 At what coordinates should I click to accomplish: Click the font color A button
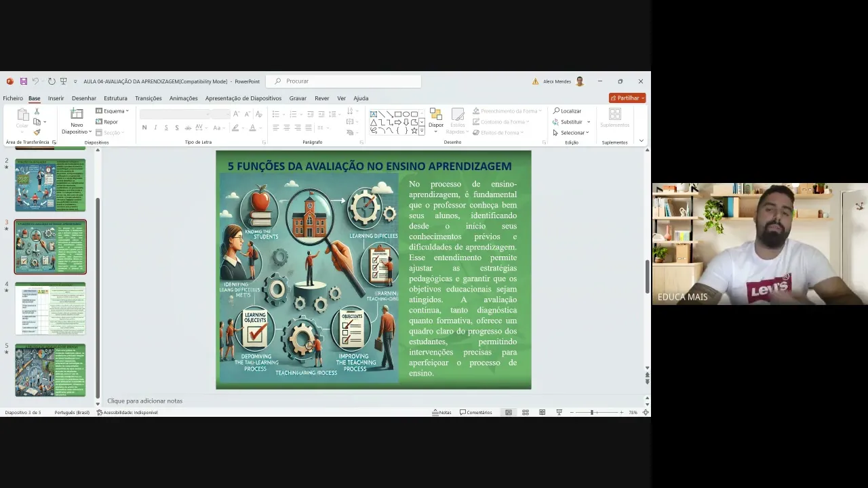[x=252, y=127]
